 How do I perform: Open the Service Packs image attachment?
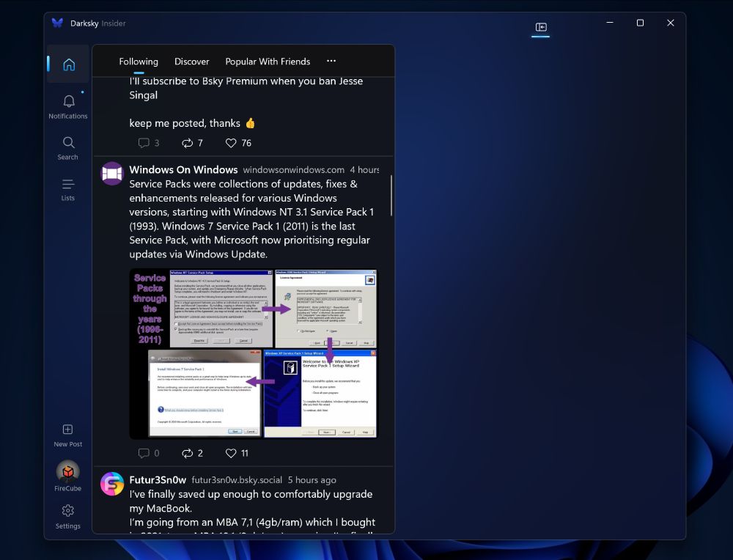[x=254, y=354]
